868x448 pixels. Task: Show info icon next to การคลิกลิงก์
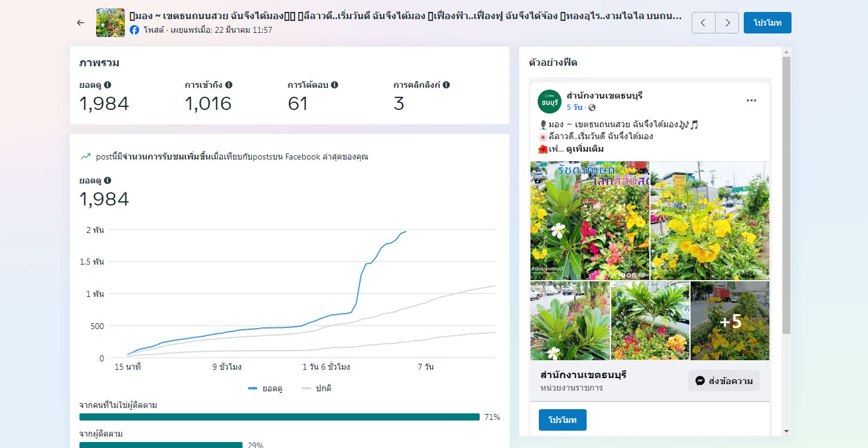pos(446,85)
